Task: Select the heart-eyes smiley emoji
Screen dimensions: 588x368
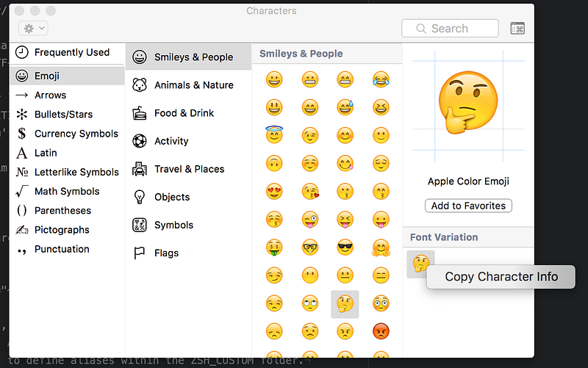Action: (x=274, y=192)
